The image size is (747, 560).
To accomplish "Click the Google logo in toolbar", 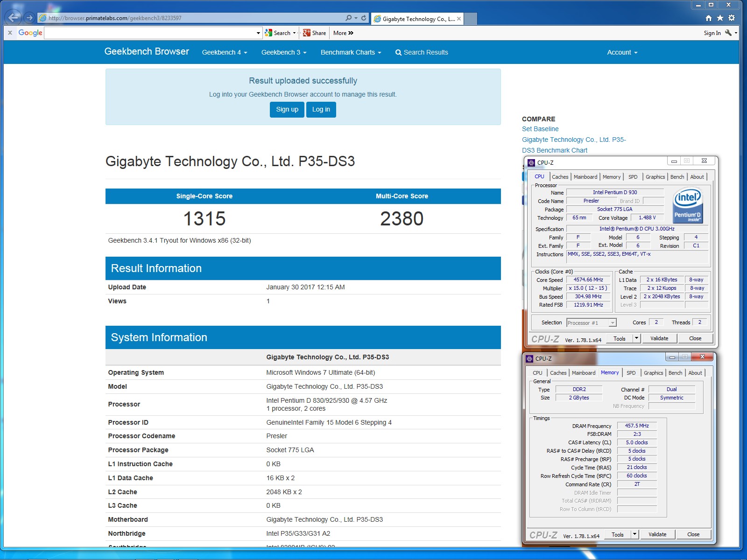I will point(30,33).
